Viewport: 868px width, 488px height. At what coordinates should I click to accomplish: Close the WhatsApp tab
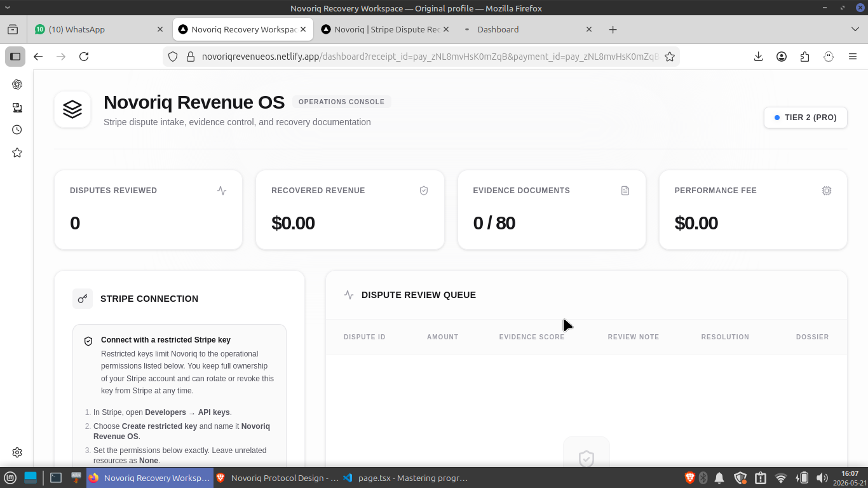(x=160, y=29)
